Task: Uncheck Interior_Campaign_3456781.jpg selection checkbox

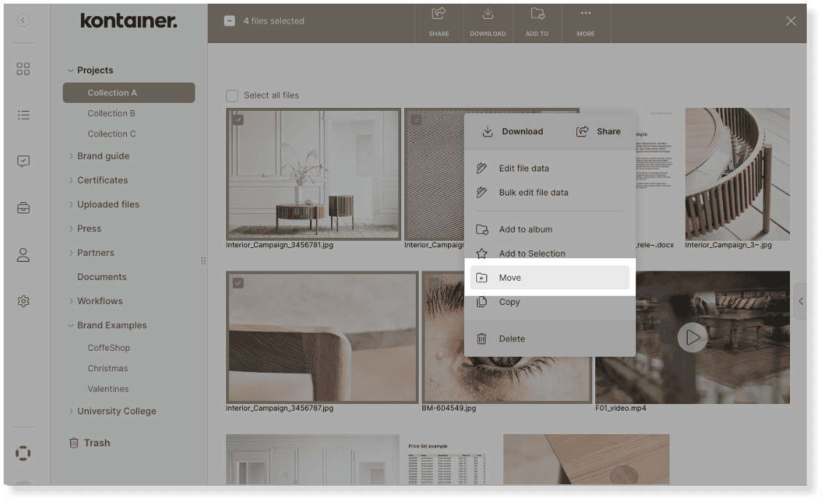Action: (x=239, y=120)
